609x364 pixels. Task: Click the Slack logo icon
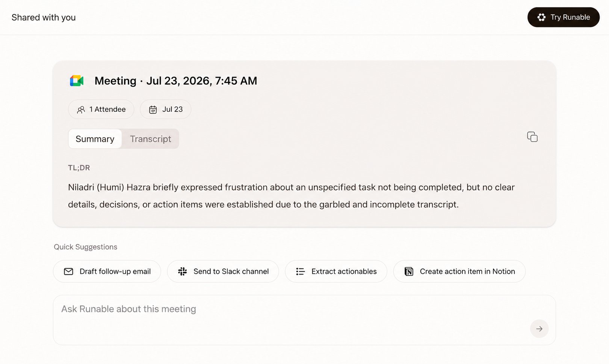tap(182, 271)
